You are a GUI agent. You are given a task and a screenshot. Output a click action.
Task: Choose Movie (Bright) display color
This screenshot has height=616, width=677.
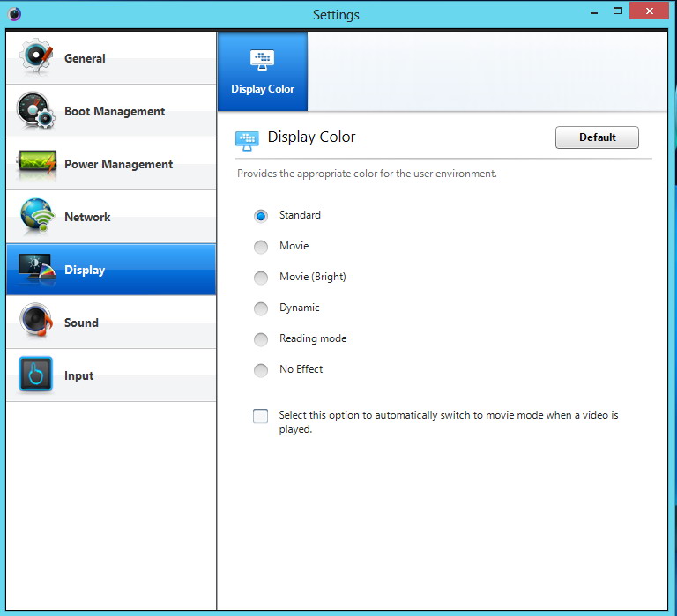click(x=261, y=278)
